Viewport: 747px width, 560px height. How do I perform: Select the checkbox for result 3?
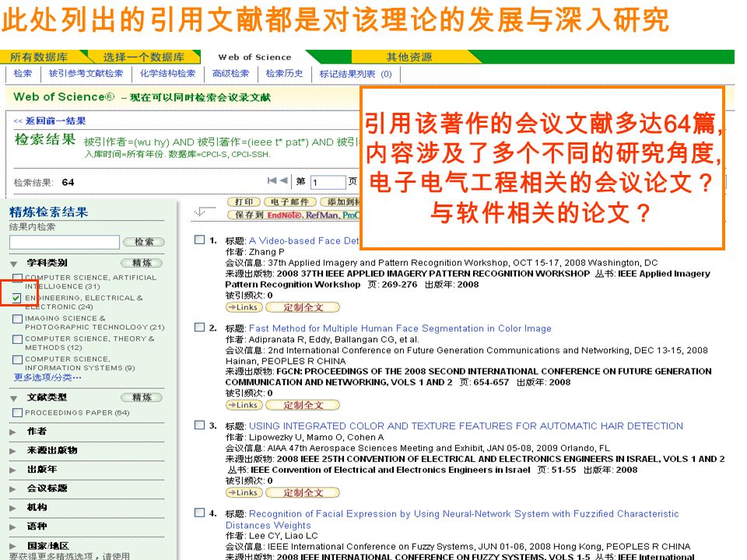[200, 425]
